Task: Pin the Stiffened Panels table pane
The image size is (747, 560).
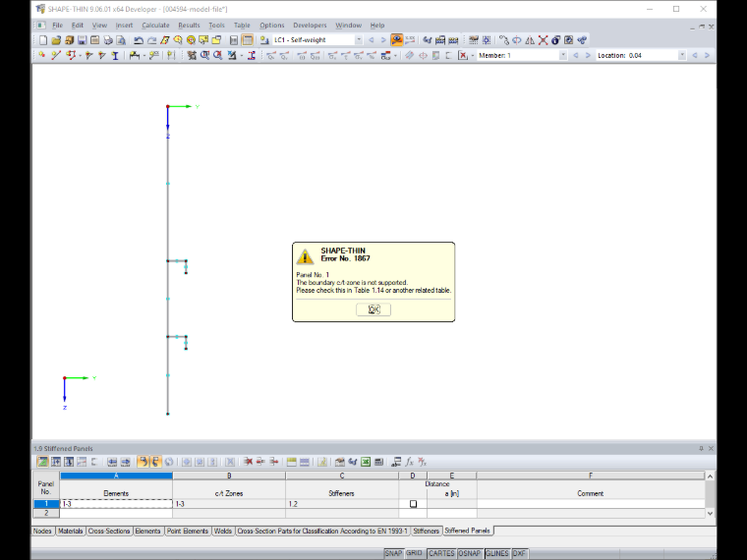Action: [701, 449]
